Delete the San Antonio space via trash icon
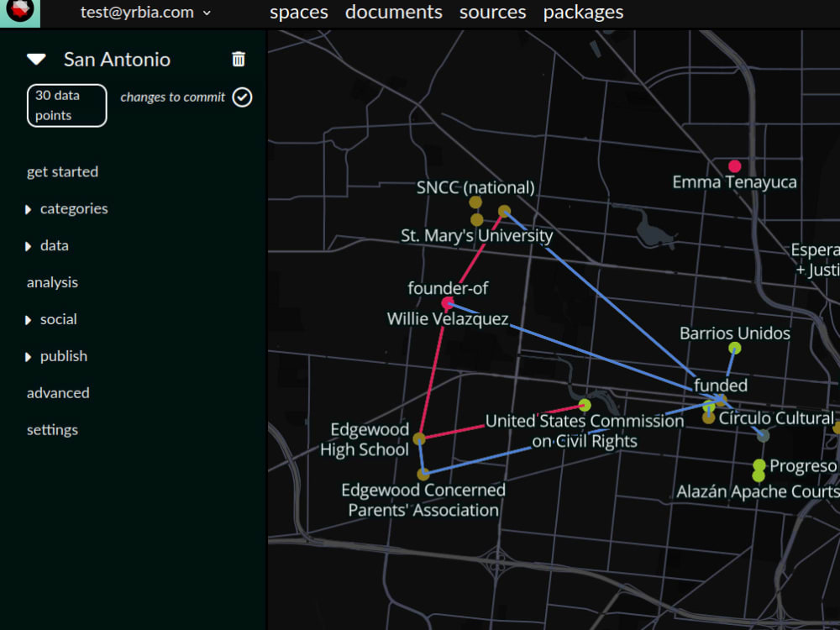840x630 pixels. [239, 59]
